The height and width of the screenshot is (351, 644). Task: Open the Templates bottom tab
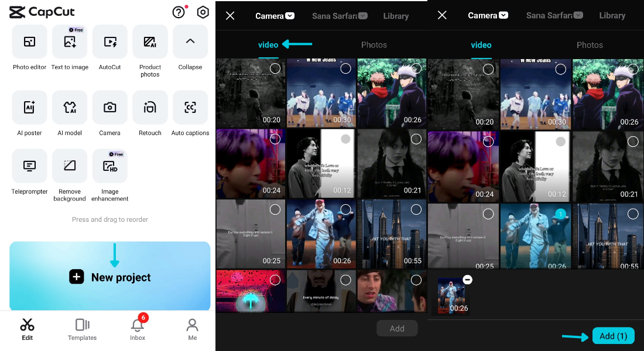[x=82, y=329]
